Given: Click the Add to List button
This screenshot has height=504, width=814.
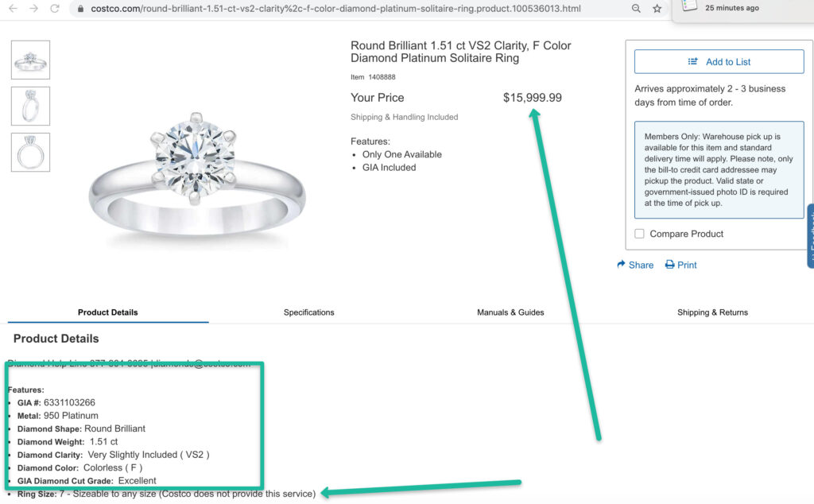Looking at the screenshot, I should (719, 62).
